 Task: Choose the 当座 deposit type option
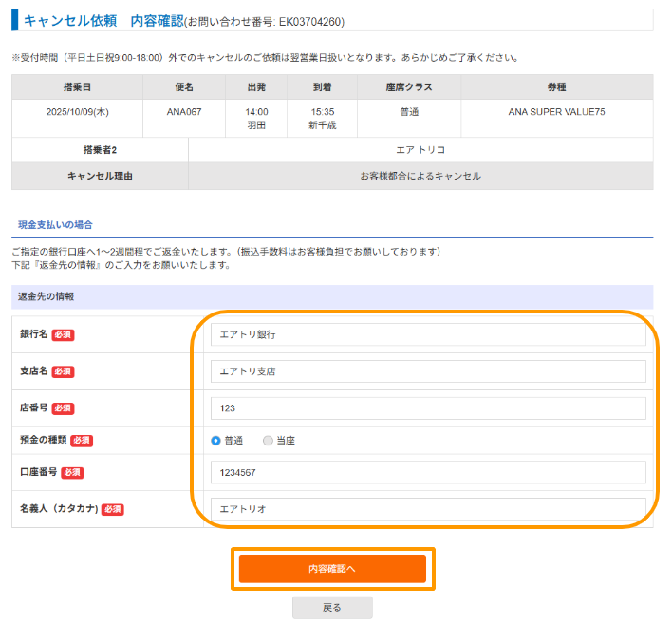pyautogui.click(x=268, y=441)
